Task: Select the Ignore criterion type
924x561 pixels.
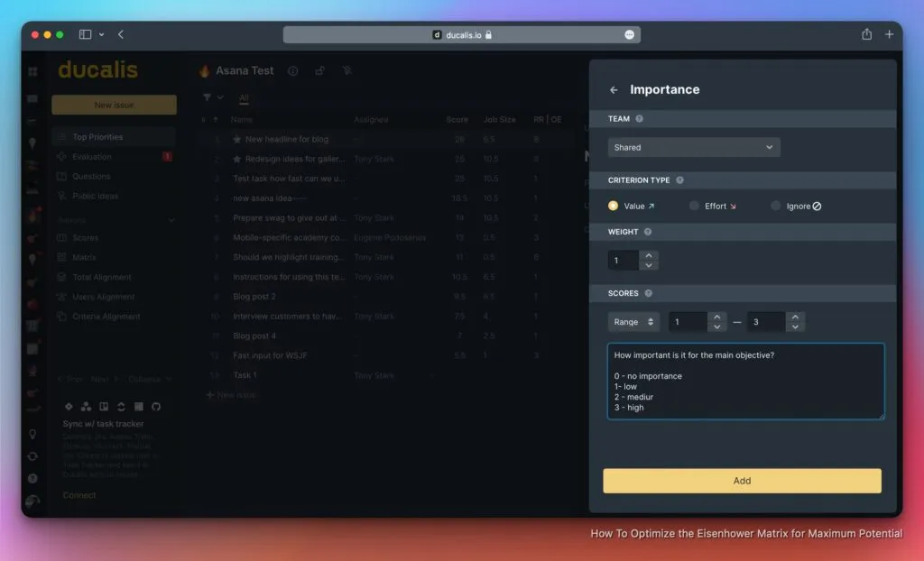Action: [x=775, y=206]
